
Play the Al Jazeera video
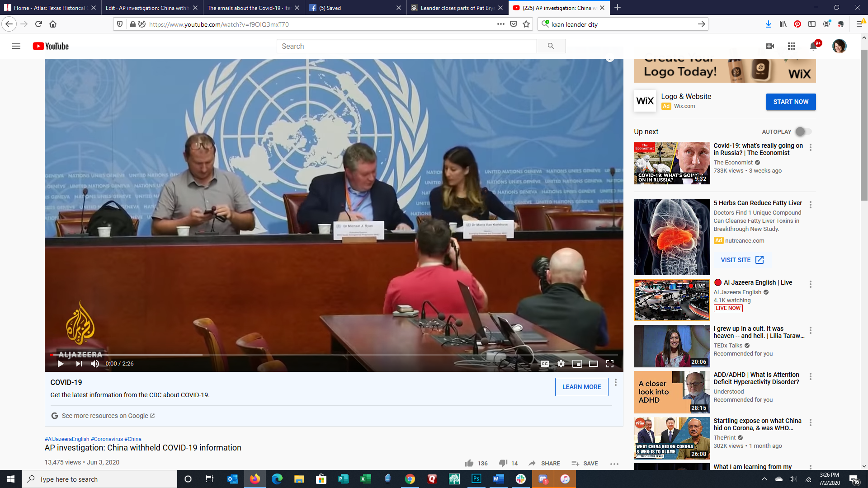point(61,364)
